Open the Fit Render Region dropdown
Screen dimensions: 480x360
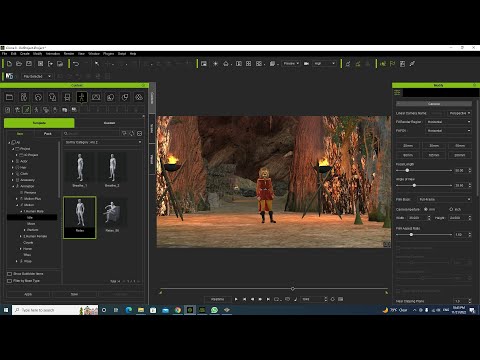(448, 122)
